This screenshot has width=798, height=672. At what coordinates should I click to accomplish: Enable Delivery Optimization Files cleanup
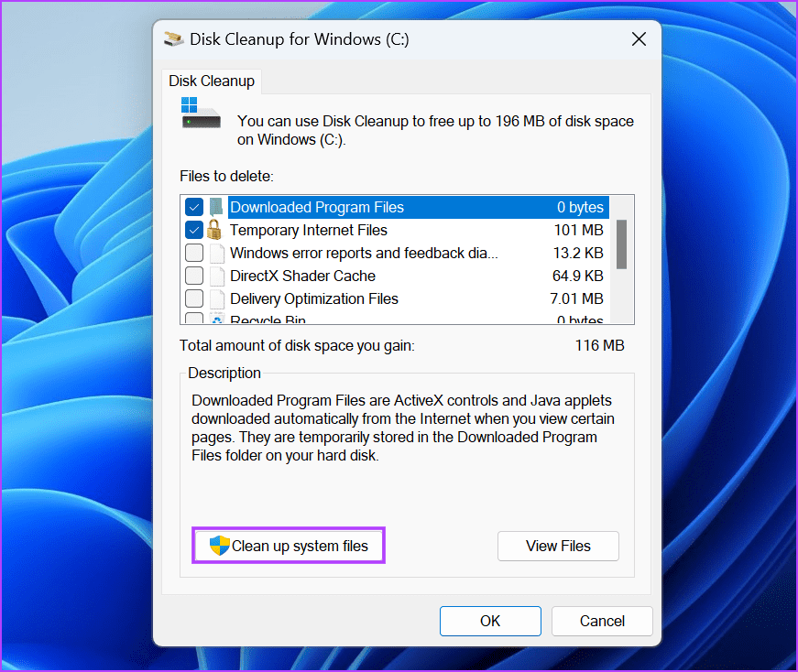pyautogui.click(x=194, y=298)
